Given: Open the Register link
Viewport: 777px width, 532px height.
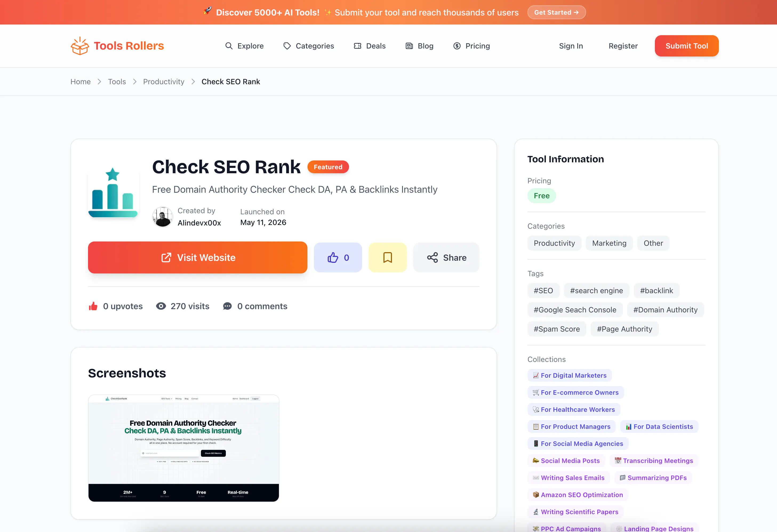Looking at the screenshot, I should [623, 46].
